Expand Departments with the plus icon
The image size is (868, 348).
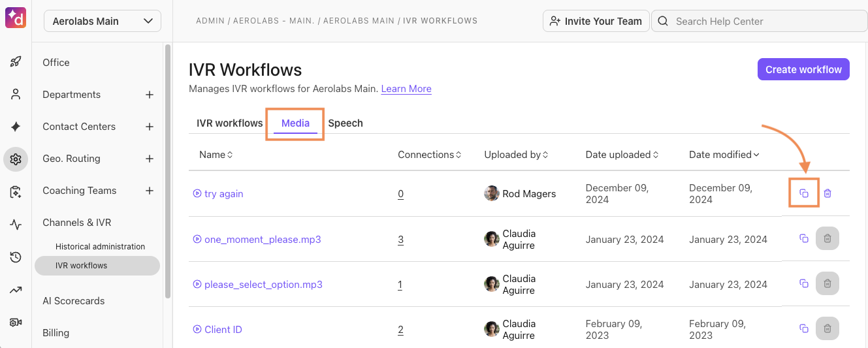pos(150,95)
